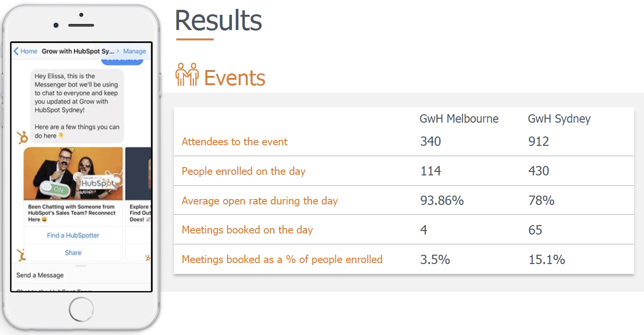Click the Meetings booked on the day label
This screenshot has width=644, height=335.
247,230
